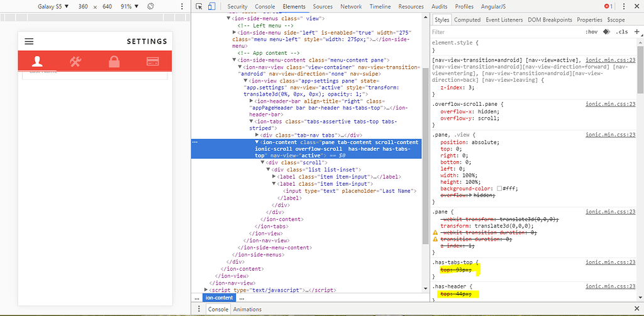Toggle the device toolbar mode
The height and width of the screenshot is (316, 644).
coord(211,6)
